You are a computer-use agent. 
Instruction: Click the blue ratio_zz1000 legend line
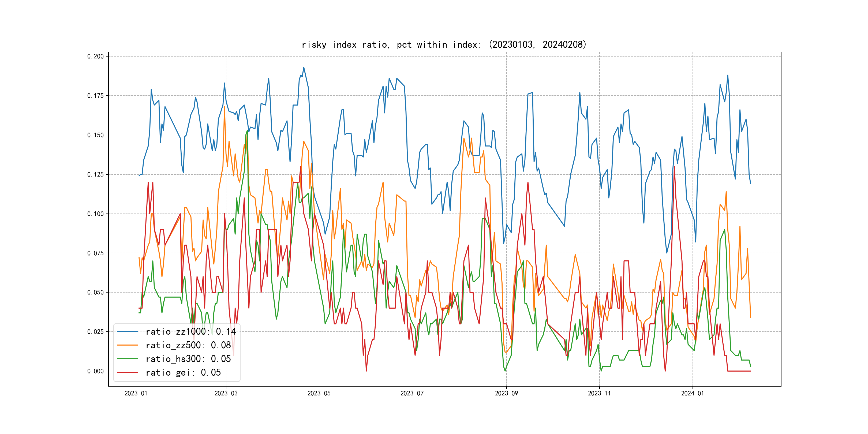pos(128,332)
